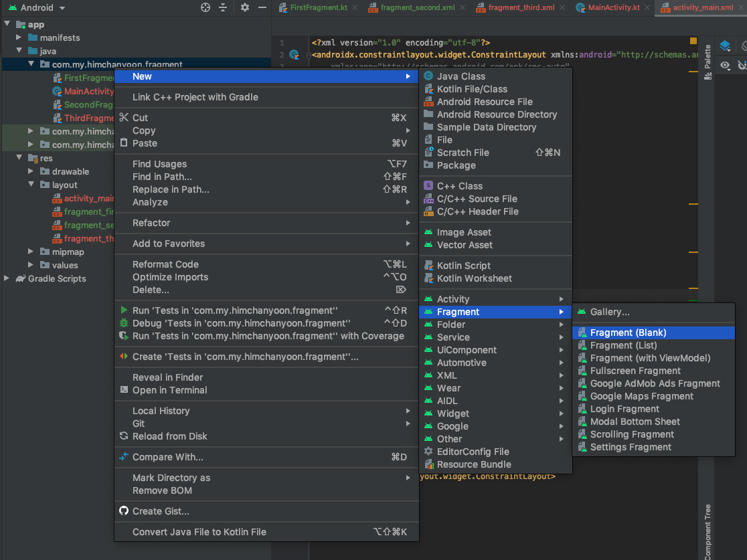Image resolution: width=747 pixels, height=560 pixels.
Task: Click the Java Class icon in New submenu
Action: (x=428, y=76)
